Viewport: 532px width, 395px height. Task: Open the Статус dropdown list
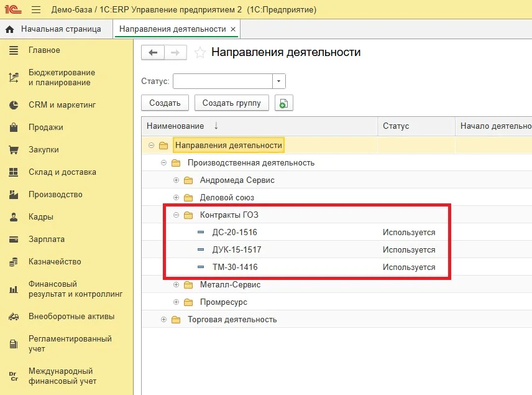tap(279, 81)
